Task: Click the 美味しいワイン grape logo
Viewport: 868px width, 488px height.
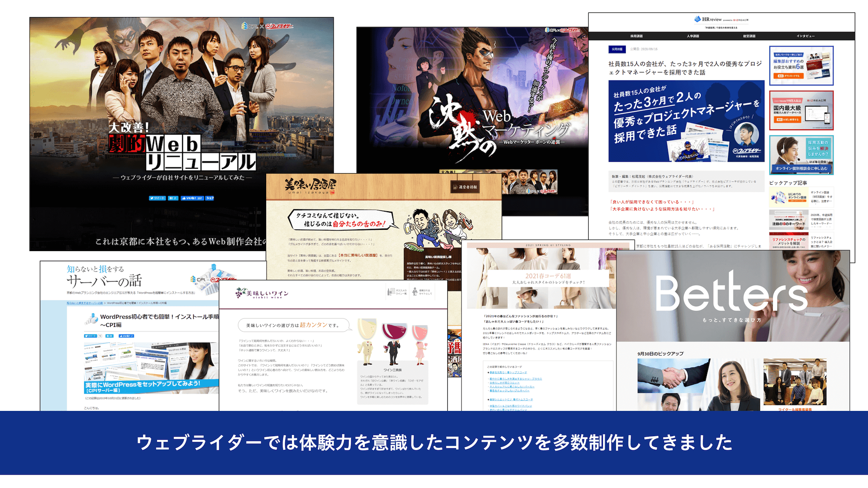Action: [262, 293]
